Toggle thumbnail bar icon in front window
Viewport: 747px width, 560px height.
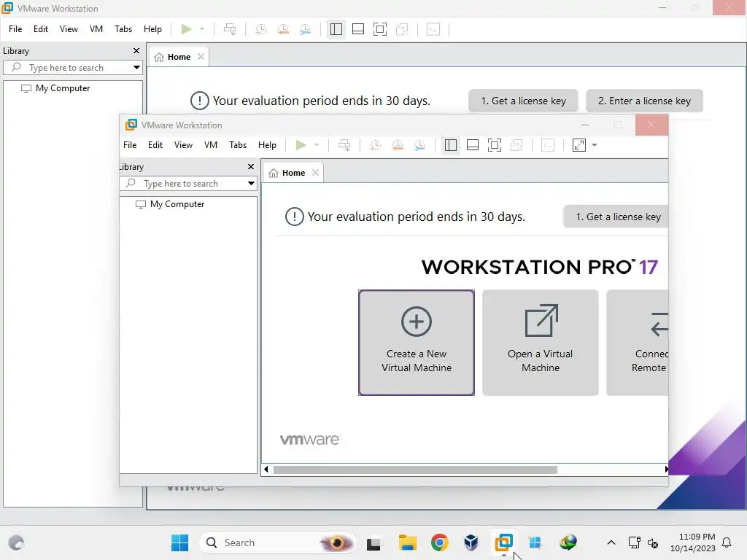click(x=473, y=145)
